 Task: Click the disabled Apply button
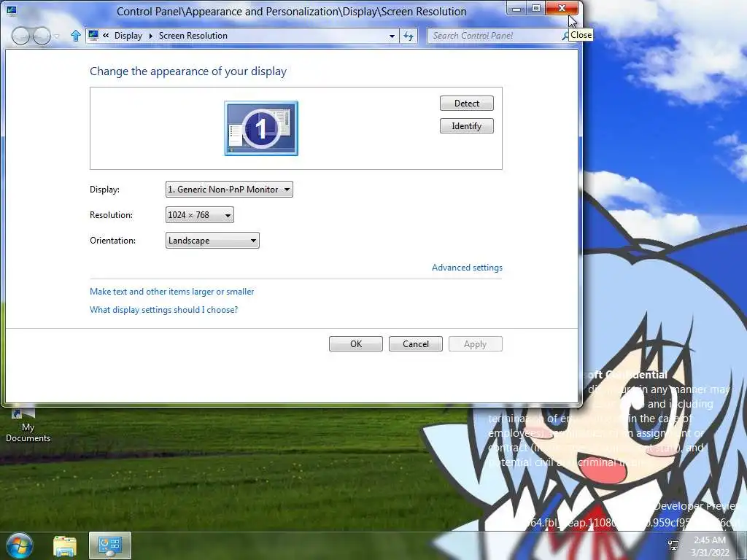475,344
